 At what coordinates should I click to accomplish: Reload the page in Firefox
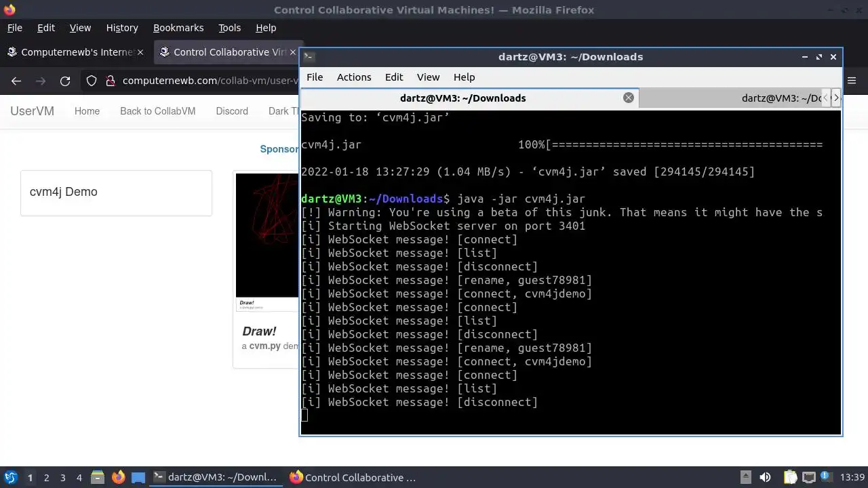tap(65, 81)
